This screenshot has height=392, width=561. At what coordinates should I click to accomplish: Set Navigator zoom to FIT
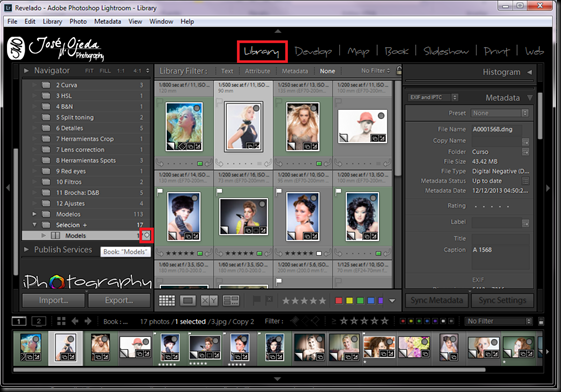(x=89, y=71)
